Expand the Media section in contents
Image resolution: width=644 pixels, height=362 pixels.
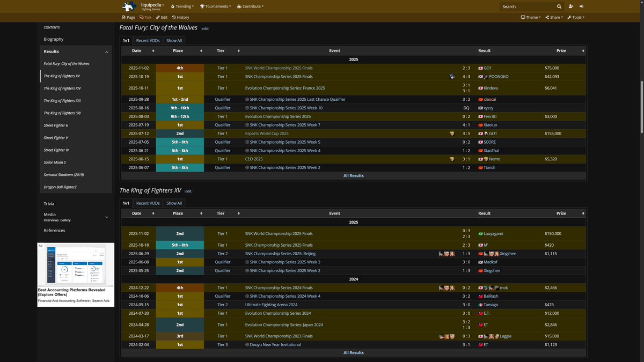coord(106,217)
